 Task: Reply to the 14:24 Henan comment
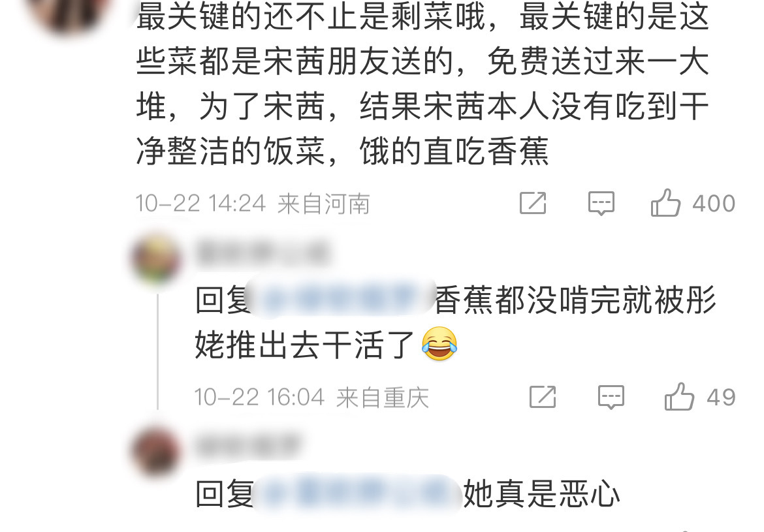click(601, 203)
